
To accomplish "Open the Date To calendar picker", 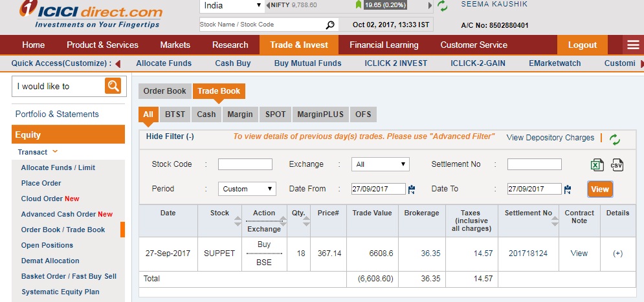I will tap(568, 189).
